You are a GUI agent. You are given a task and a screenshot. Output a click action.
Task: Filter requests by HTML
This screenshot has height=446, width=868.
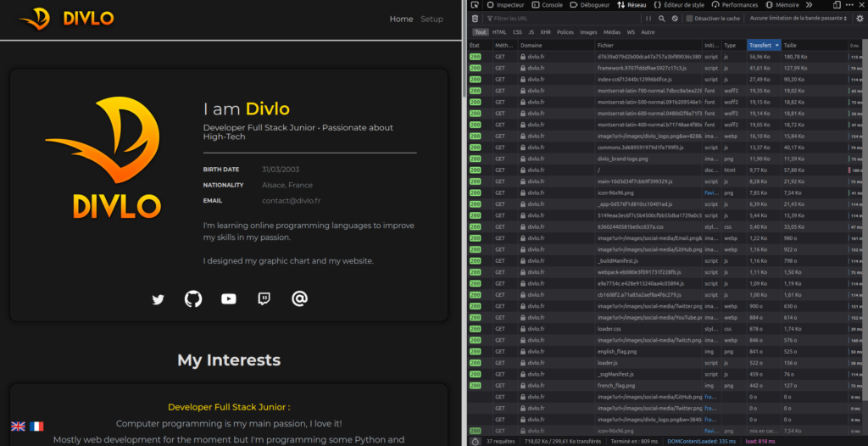499,32
